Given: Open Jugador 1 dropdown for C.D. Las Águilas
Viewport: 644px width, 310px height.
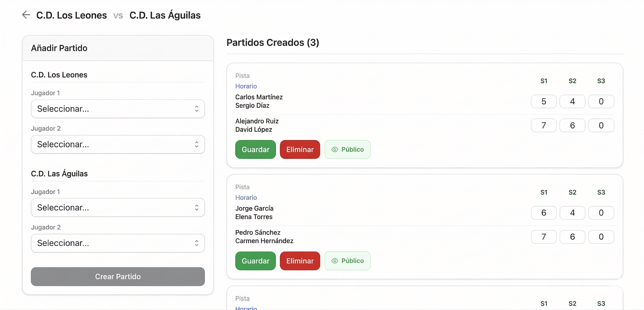Looking at the screenshot, I should tap(118, 208).
